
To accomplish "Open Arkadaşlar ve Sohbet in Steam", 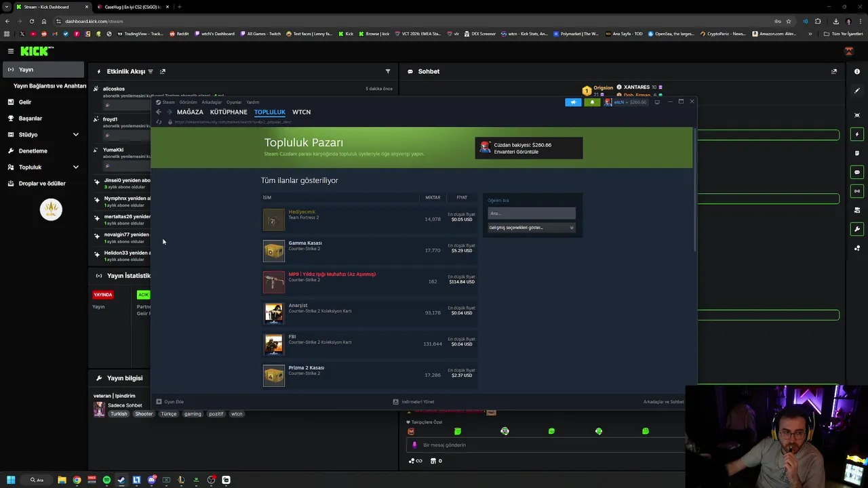I will 663,402.
